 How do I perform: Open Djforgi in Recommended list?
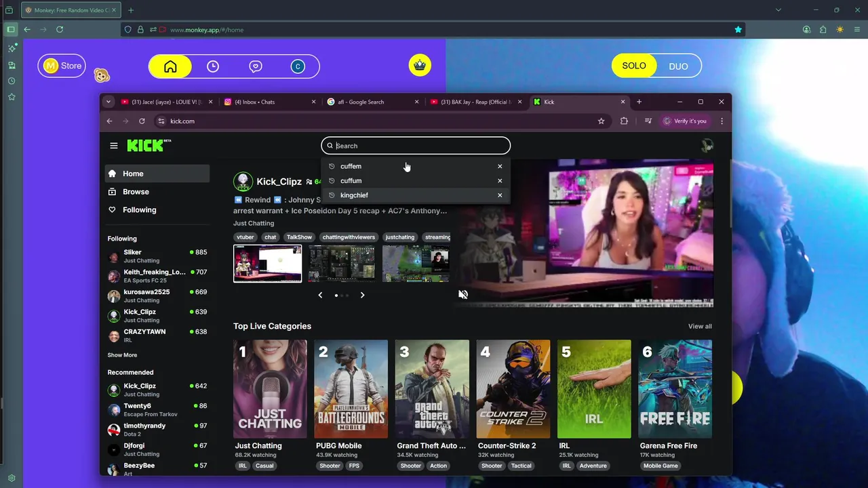click(157, 449)
